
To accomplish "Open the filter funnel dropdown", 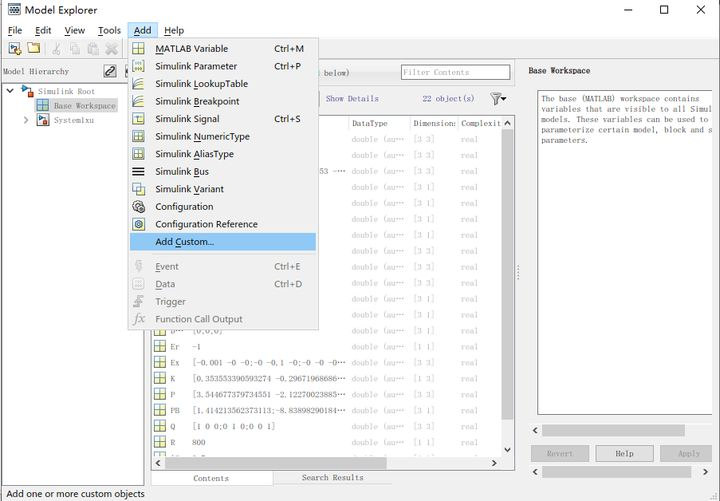I will click(x=498, y=99).
